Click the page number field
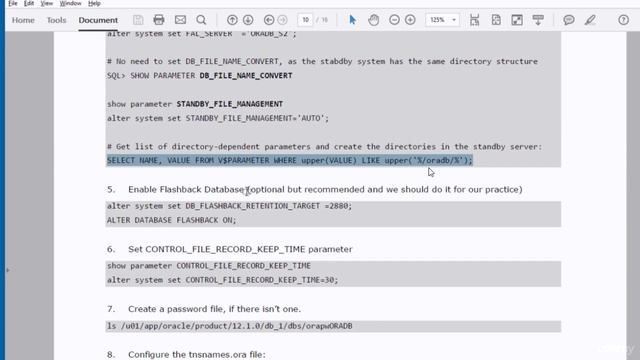 [305, 20]
